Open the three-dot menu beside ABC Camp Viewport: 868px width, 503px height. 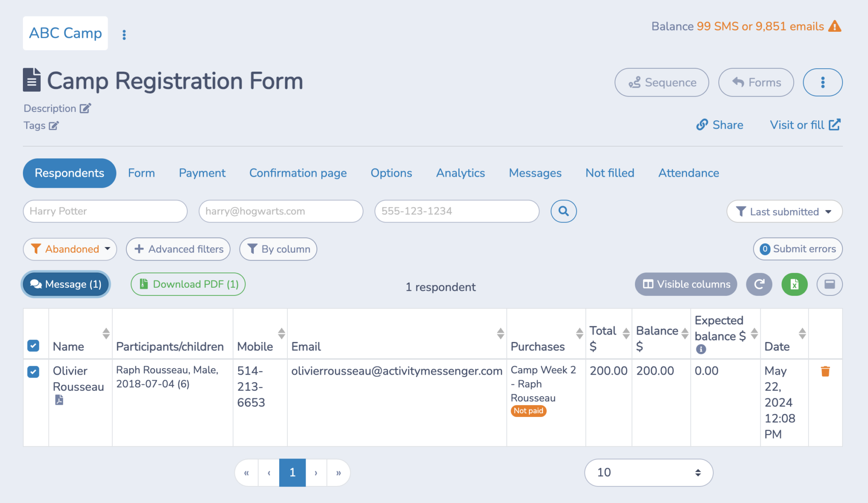pyautogui.click(x=124, y=34)
